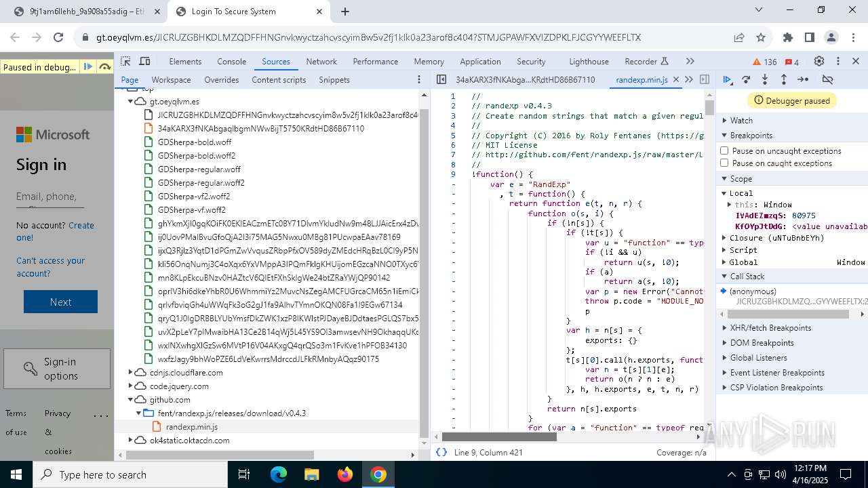Toggle the device toolbar icon

[144, 61]
